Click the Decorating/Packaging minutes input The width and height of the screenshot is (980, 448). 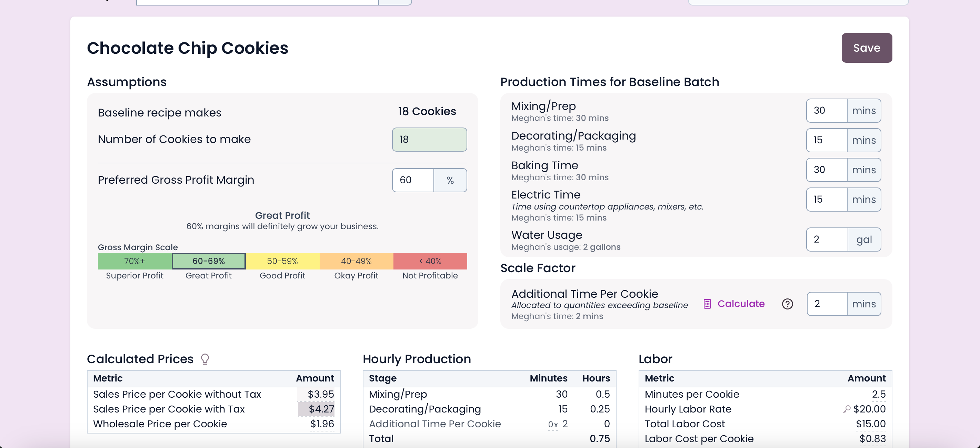(826, 140)
